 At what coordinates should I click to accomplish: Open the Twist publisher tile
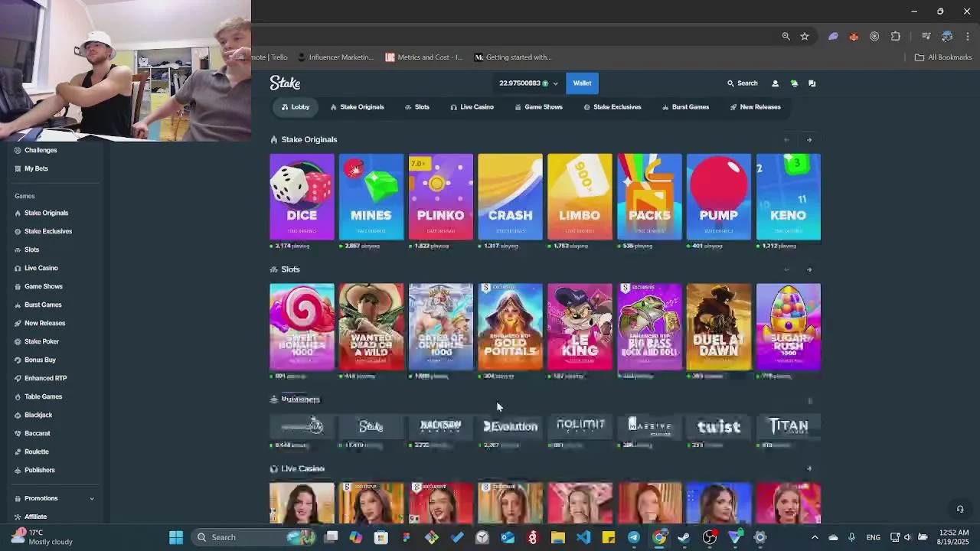pyautogui.click(x=719, y=426)
